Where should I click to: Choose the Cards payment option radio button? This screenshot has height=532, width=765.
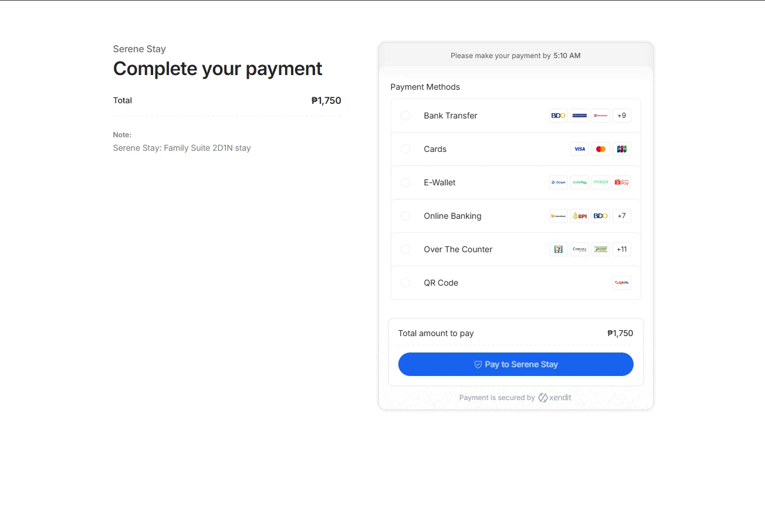click(x=405, y=149)
